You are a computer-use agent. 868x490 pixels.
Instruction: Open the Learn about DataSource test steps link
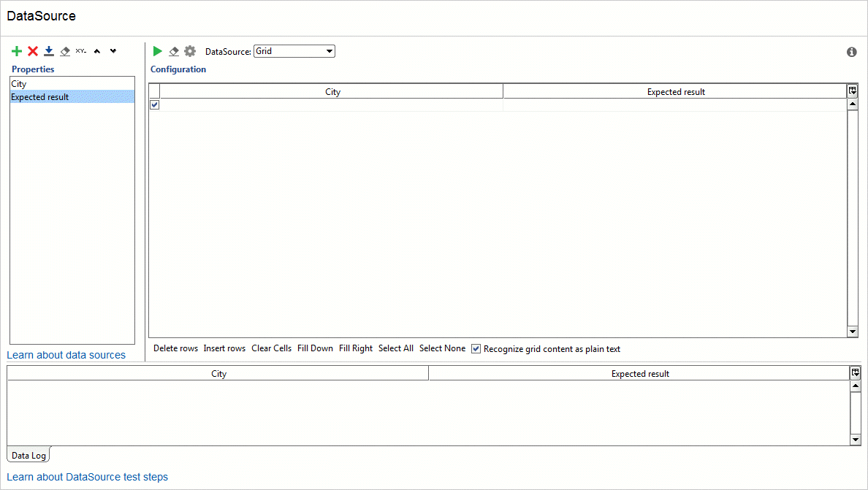pyautogui.click(x=87, y=477)
